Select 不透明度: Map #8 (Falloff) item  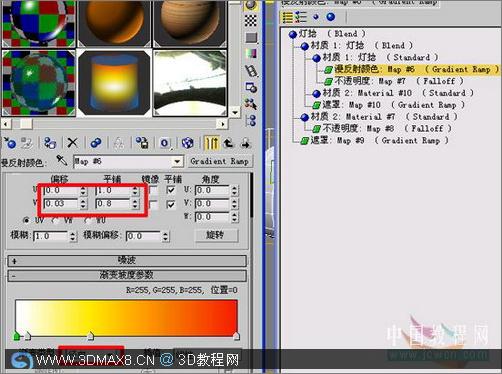pyautogui.click(x=382, y=129)
